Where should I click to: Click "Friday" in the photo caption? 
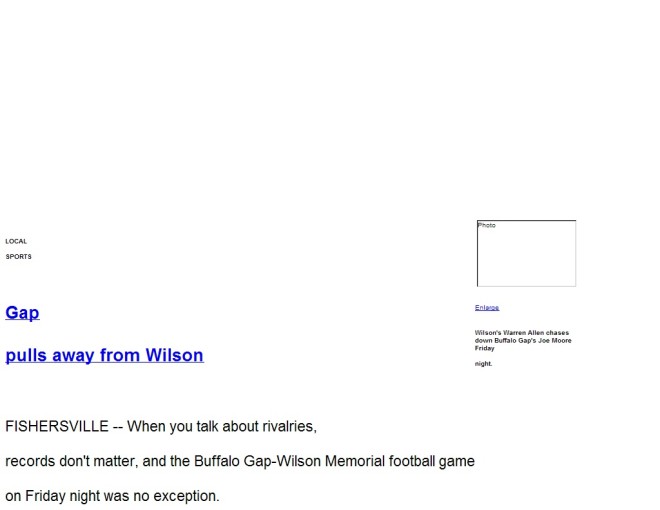point(484,348)
